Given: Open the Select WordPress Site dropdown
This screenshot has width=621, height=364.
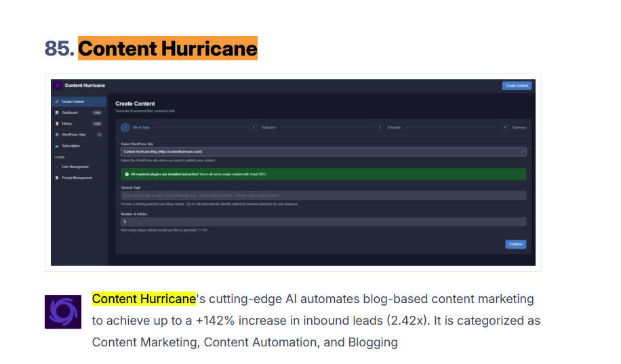Looking at the screenshot, I should [x=323, y=152].
